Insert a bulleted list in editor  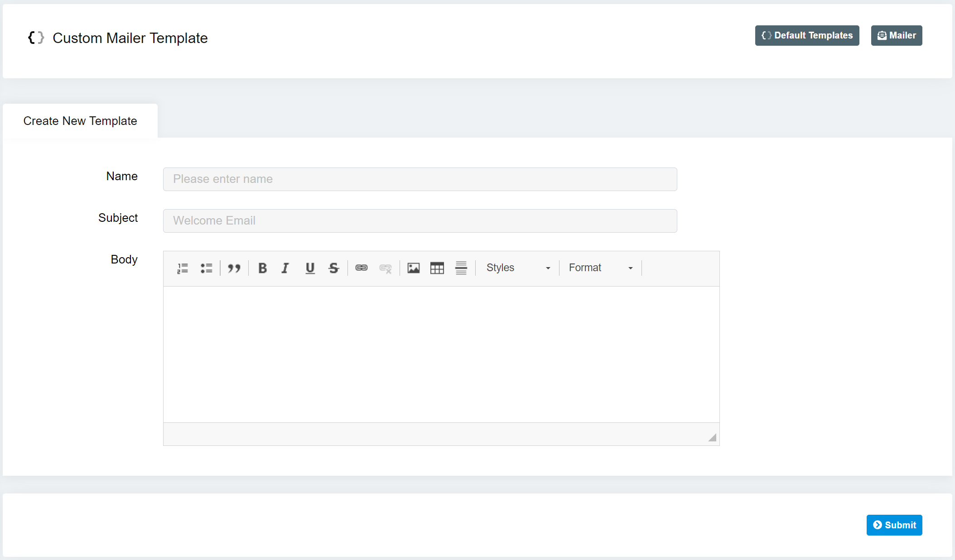207,268
